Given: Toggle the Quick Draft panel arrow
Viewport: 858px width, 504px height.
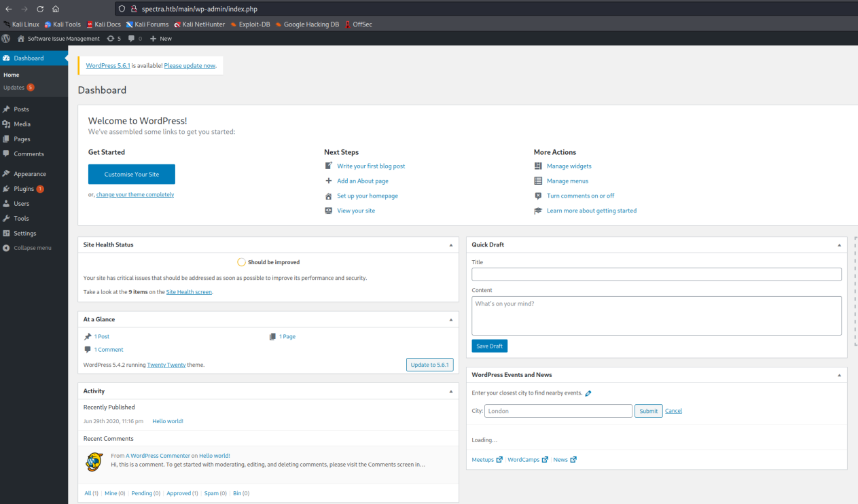Looking at the screenshot, I should tap(840, 245).
